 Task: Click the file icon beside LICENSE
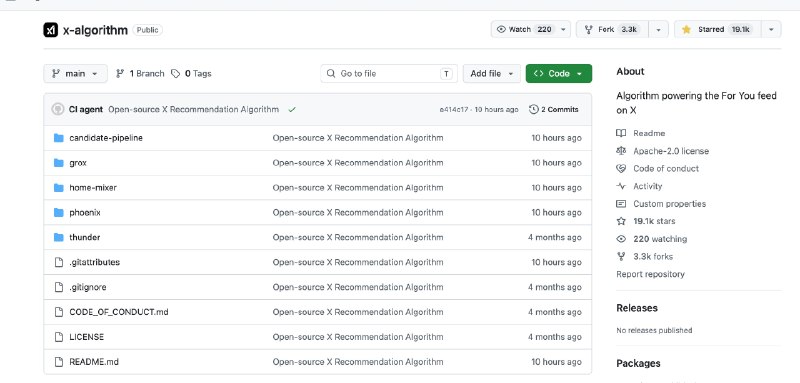(59, 337)
